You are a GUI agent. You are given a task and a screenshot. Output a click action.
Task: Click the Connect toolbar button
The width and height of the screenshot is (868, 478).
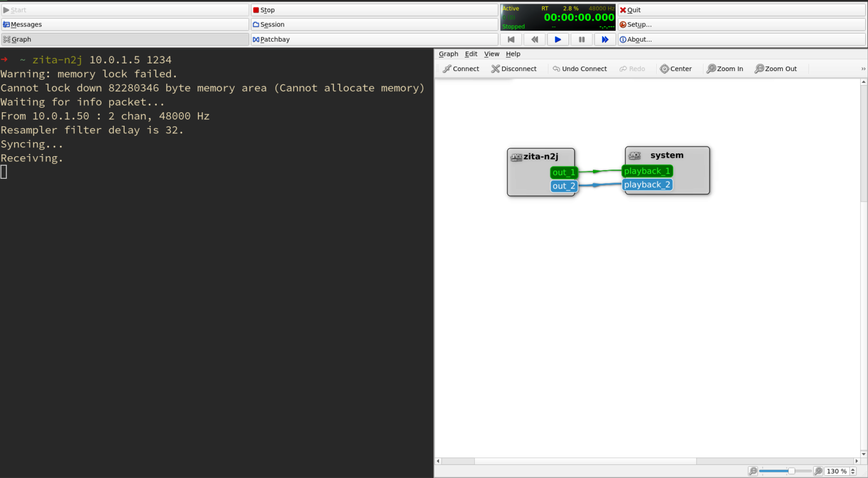461,69
